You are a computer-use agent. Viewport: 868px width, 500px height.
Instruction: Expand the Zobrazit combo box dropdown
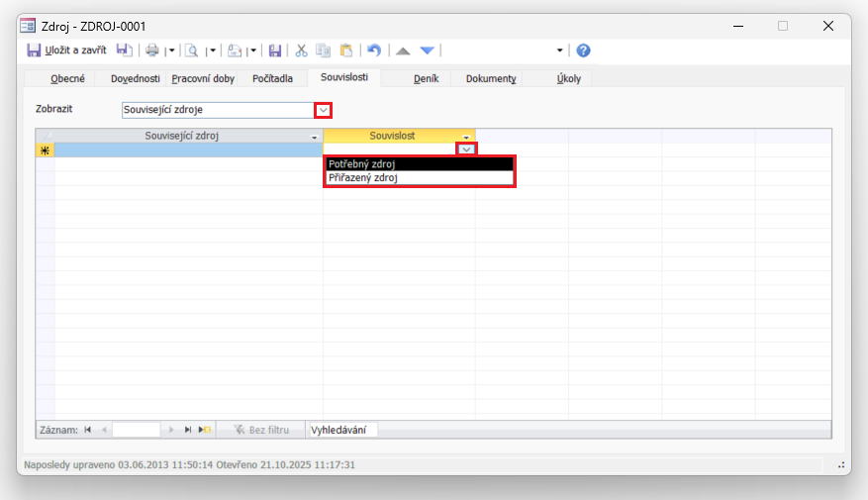tap(323, 110)
